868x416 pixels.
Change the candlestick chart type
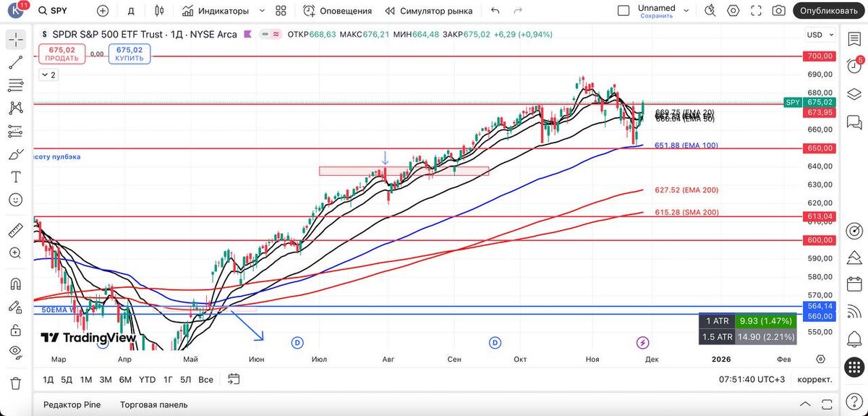[160, 11]
